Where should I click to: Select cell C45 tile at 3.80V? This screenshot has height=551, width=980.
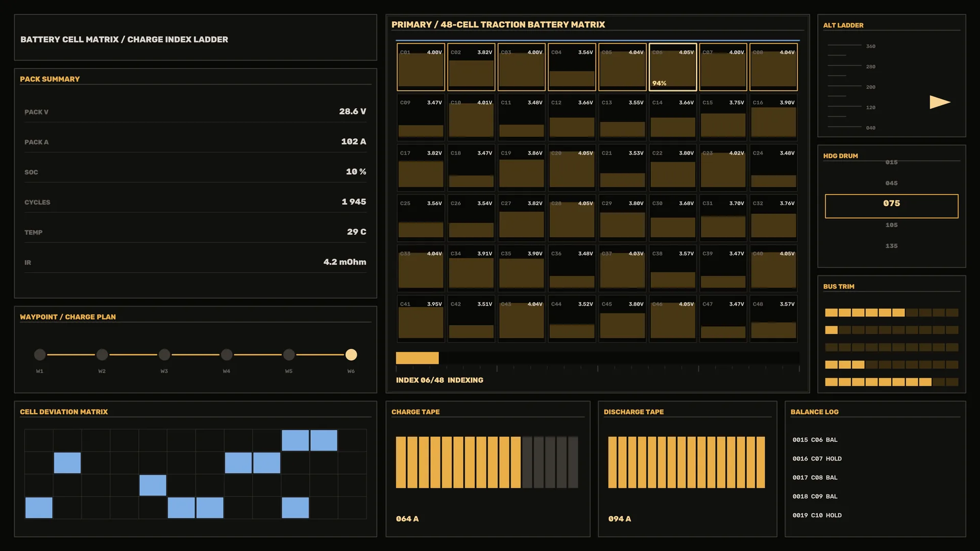[x=622, y=319]
